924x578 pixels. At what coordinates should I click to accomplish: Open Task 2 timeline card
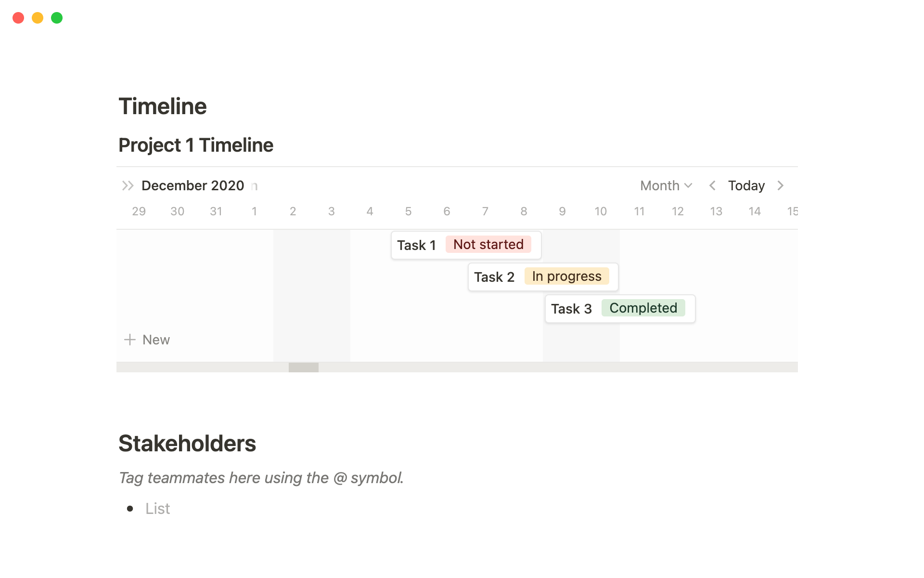click(x=494, y=277)
